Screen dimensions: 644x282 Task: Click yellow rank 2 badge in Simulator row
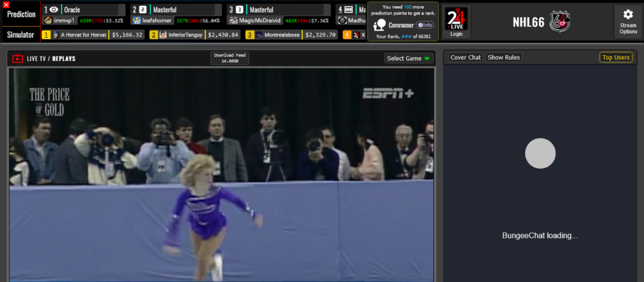coord(153,35)
